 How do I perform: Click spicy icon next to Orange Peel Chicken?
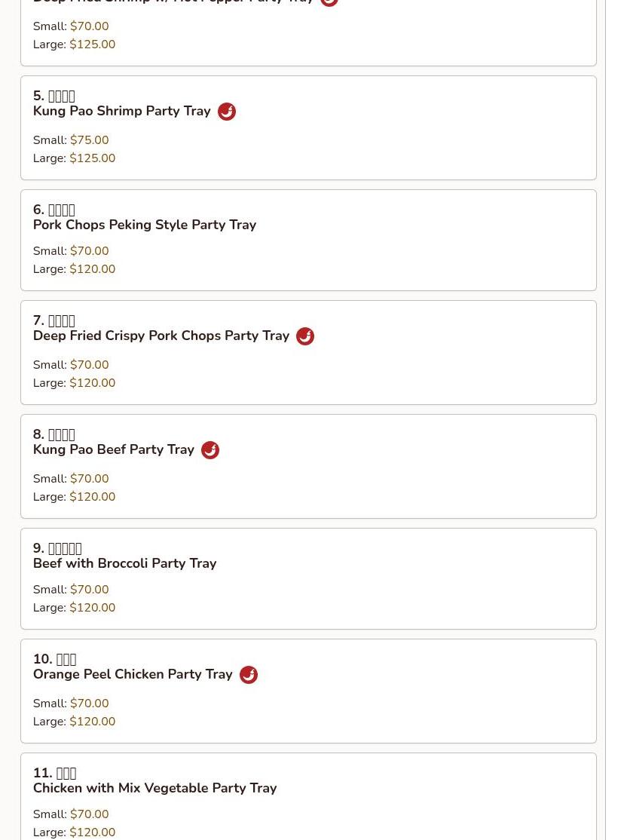(248, 675)
